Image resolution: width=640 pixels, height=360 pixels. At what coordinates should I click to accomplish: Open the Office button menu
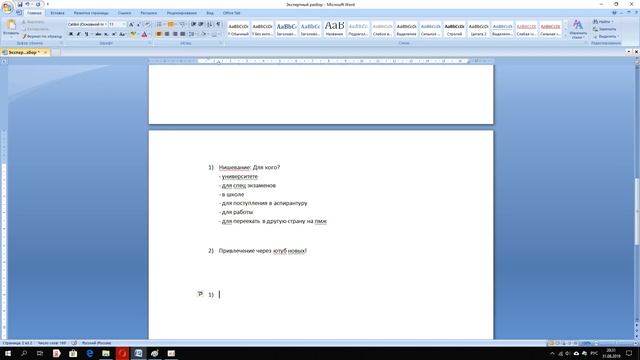7,7
